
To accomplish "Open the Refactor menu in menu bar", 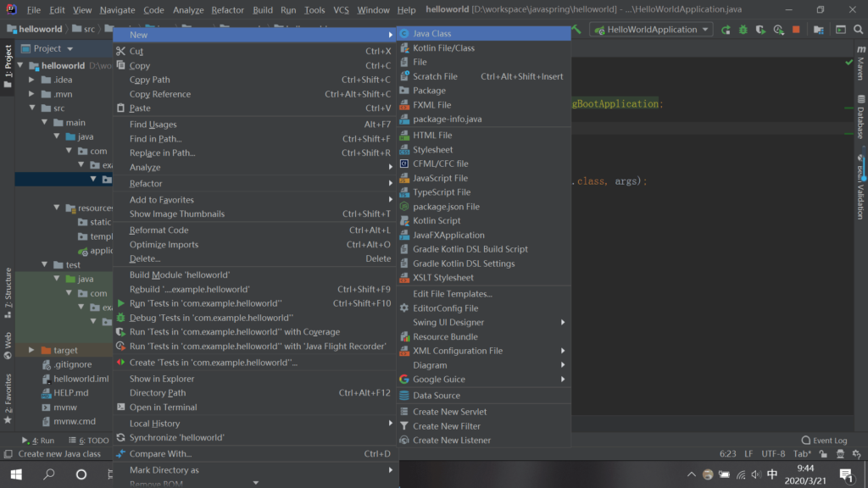I will (227, 9).
